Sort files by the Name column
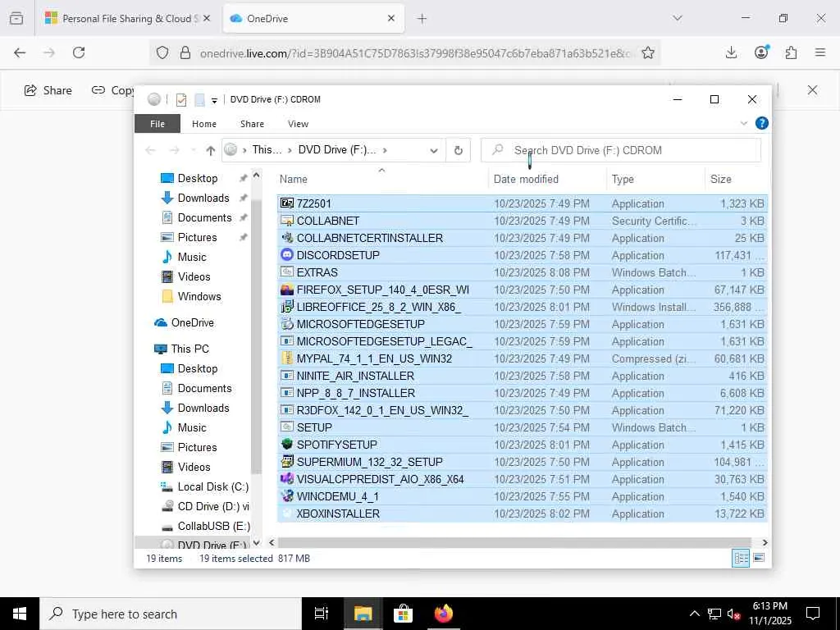 (381, 179)
